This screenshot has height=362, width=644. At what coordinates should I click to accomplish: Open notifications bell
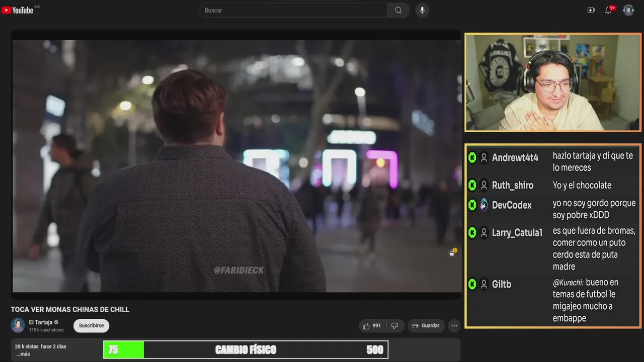tap(608, 10)
